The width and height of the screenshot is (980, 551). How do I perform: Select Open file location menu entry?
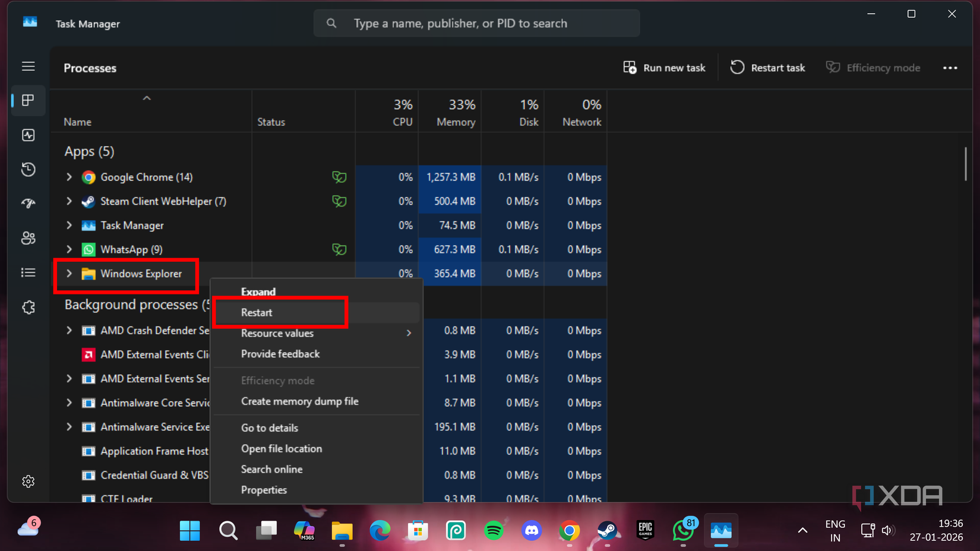(x=316, y=449)
